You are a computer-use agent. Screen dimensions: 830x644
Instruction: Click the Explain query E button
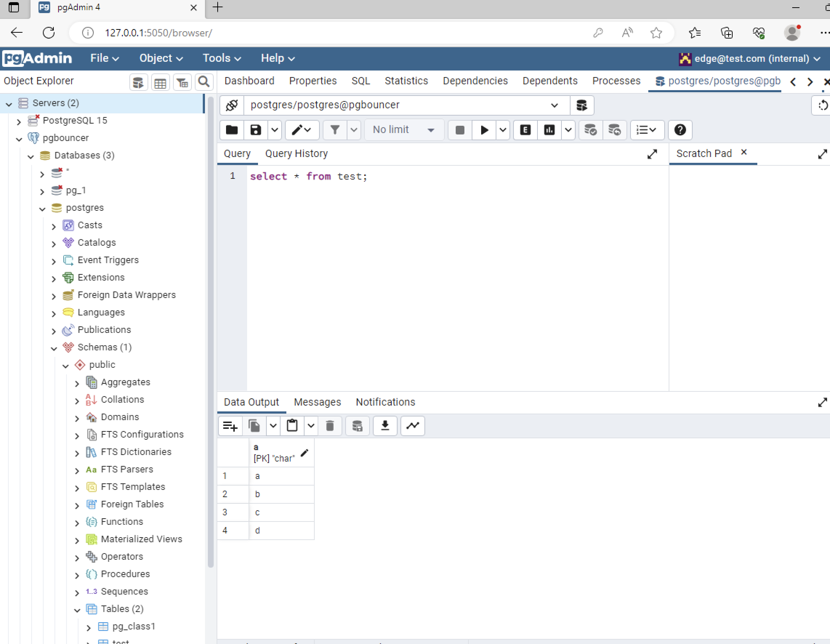pos(525,130)
